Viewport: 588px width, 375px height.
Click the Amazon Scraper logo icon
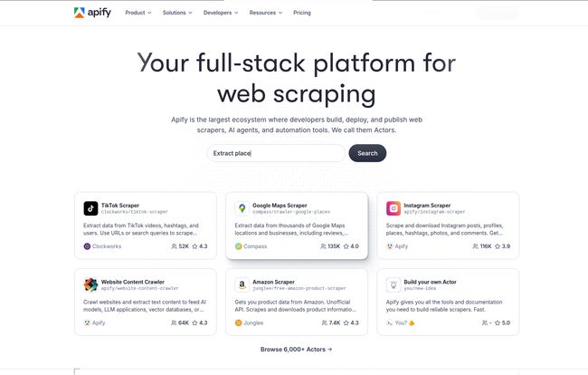242,285
